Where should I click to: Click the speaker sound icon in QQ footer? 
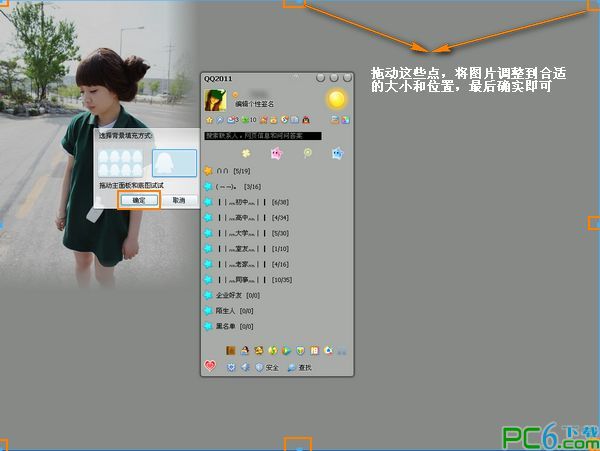[245, 367]
